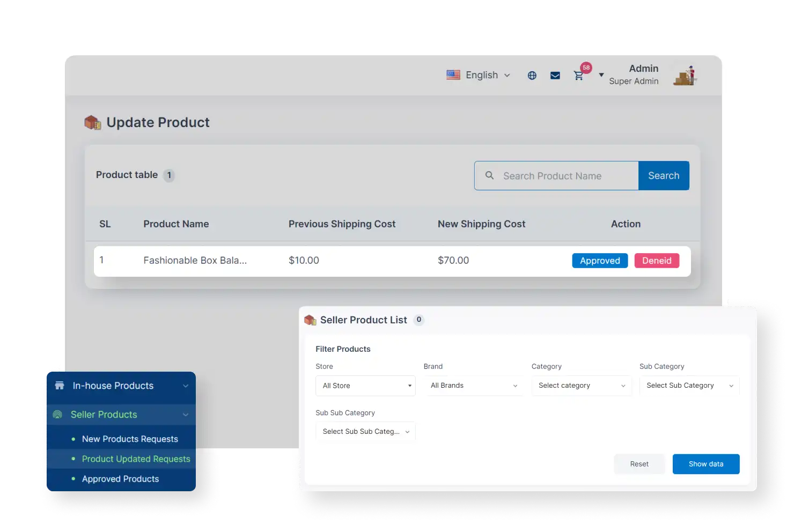Click the globe language icon
The width and height of the screenshot is (787, 532).
click(x=532, y=75)
